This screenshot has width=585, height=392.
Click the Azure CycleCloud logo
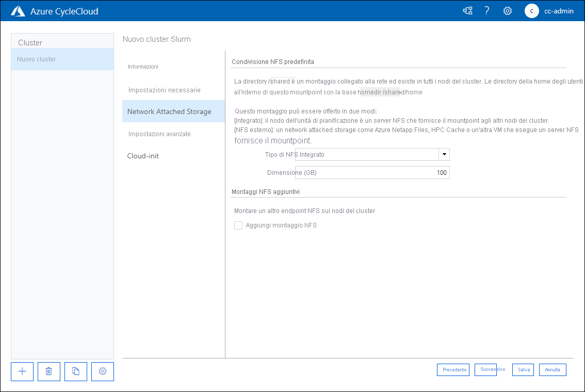coord(18,10)
